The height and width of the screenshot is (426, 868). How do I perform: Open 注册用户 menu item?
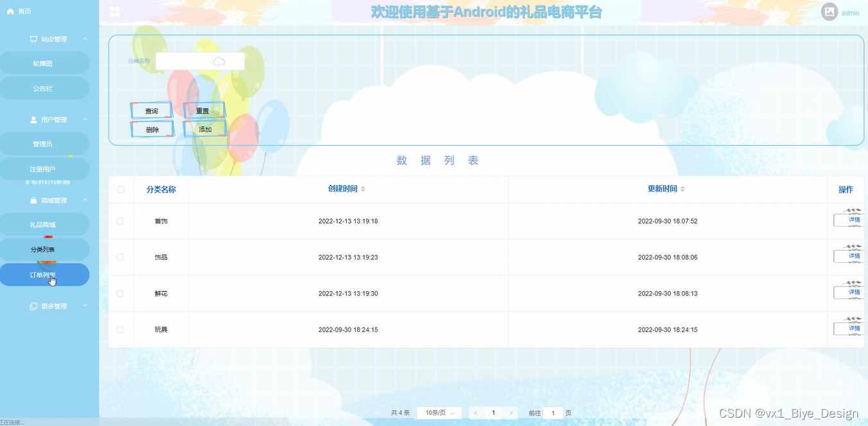[x=44, y=169]
